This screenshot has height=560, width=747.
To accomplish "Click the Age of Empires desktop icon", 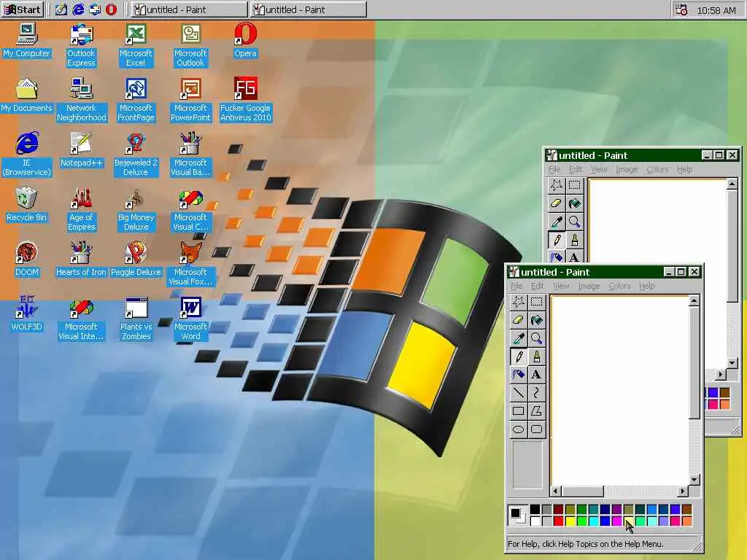I will 81,209.
